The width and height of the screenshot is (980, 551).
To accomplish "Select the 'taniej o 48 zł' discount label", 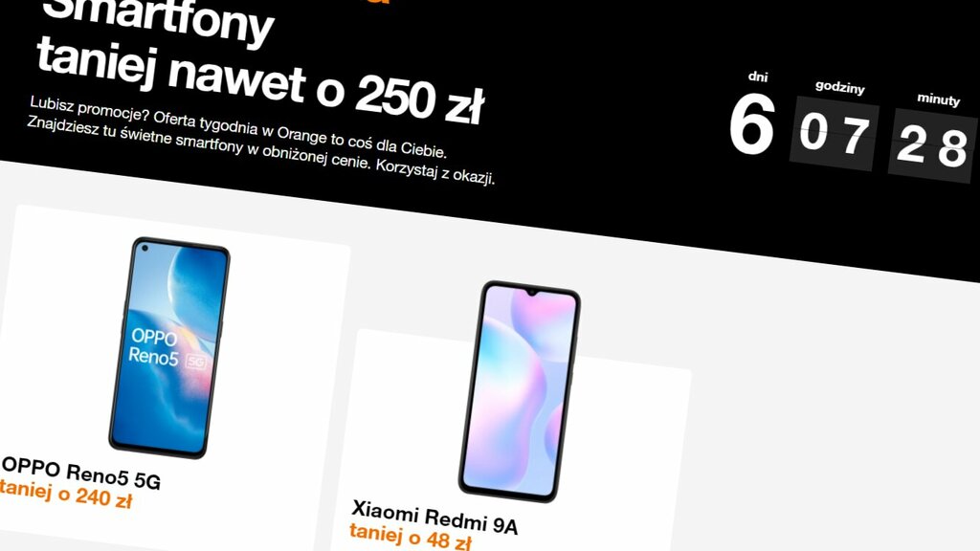I will pyautogui.click(x=410, y=536).
